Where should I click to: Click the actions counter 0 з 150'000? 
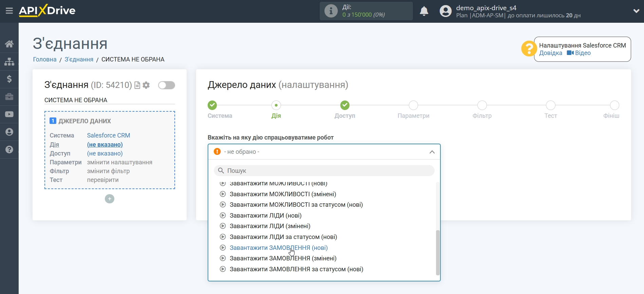(363, 15)
